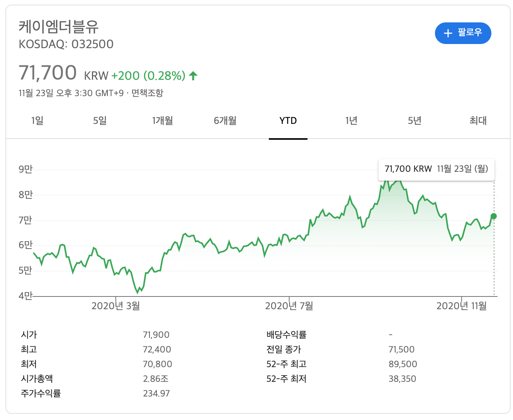
Task: Click the 주가수익률 value 234.97
Action: (156, 394)
